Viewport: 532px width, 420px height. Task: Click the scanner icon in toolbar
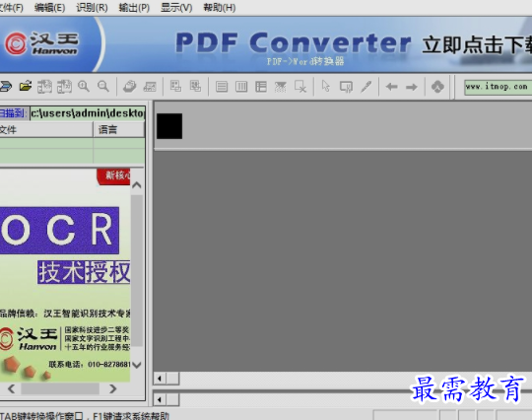coord(6,87)
